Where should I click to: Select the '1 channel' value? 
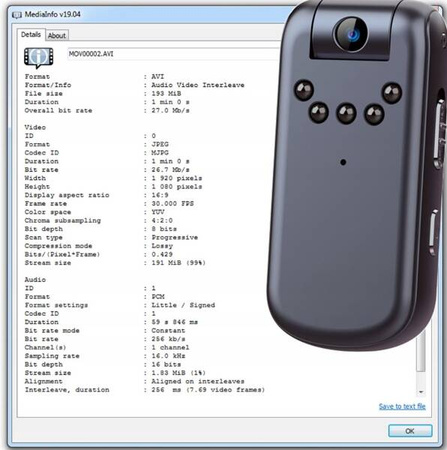pos(170,347)
